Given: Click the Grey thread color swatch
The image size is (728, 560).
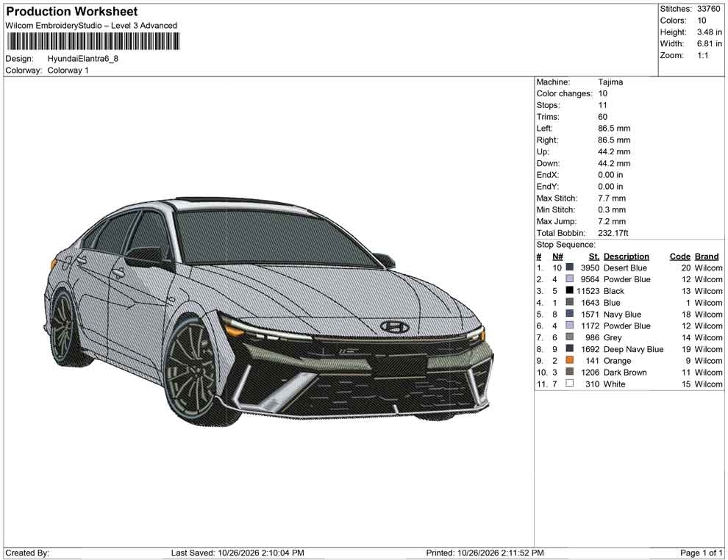Looking at the screenshot, I should (569, 337).
